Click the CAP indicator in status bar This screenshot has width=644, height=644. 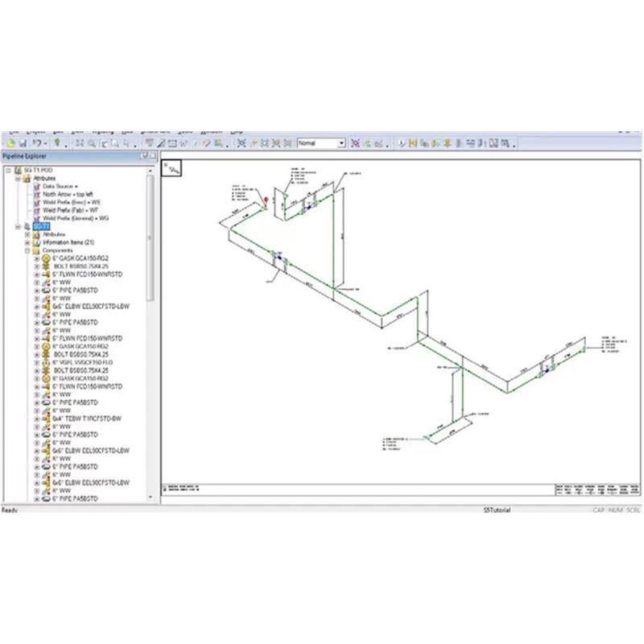tap(598, 510)
